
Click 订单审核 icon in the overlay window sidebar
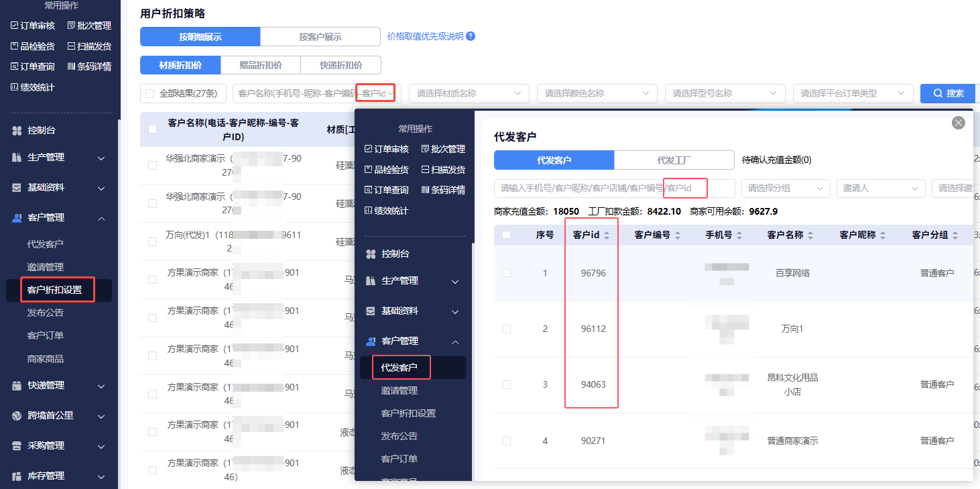point(368,149)
